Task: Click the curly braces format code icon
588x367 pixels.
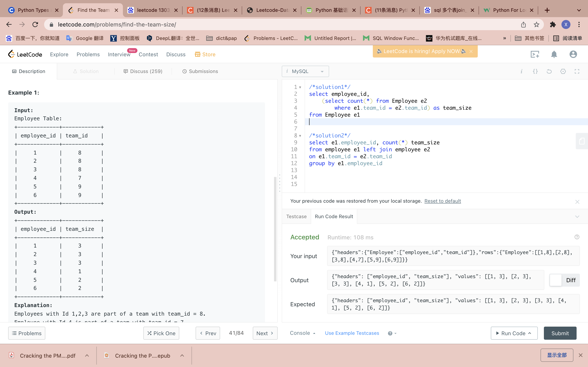Action: [535, 71]
